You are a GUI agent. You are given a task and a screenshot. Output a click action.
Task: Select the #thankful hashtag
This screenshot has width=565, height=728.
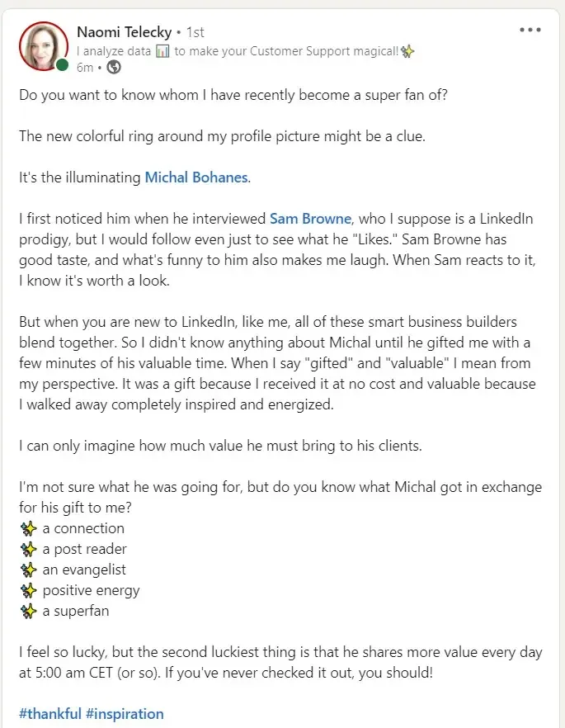50,714
